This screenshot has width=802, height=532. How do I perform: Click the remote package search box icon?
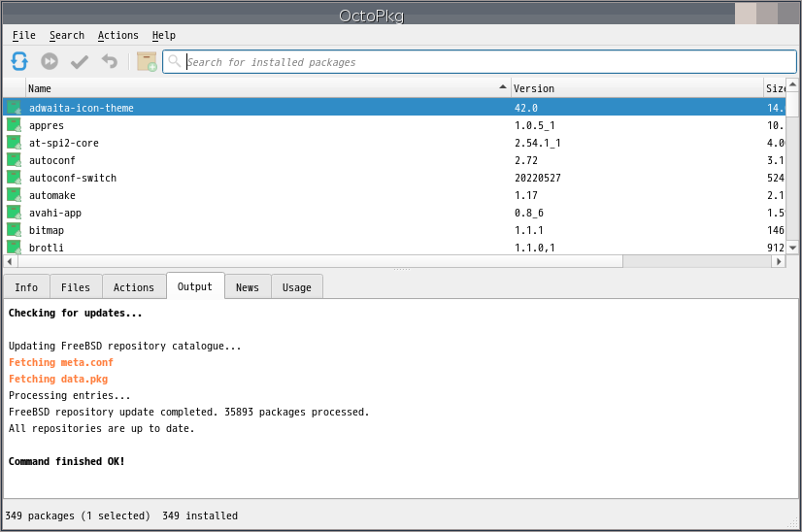tap(147, 62)
